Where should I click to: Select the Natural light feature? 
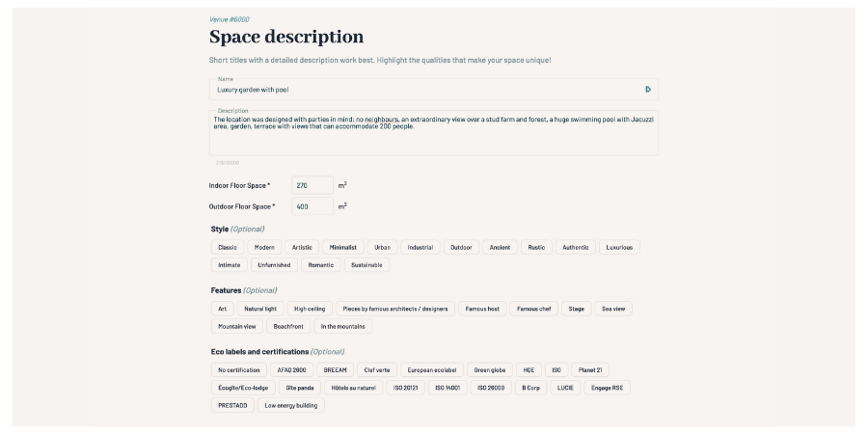[x=260, y=309]
